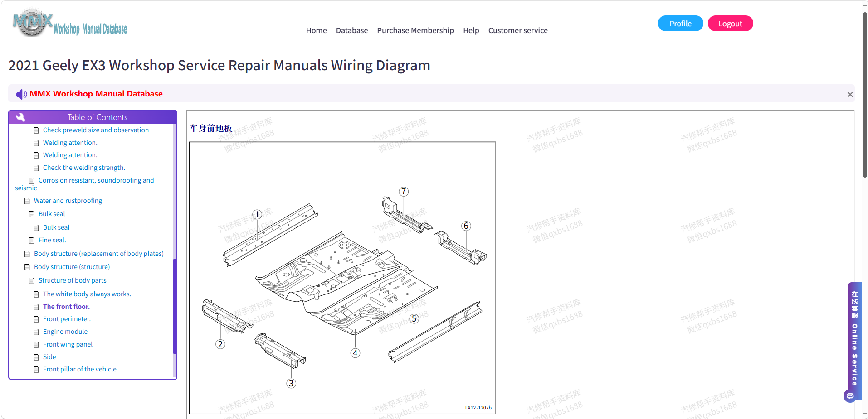Click the document icon beside Corrosion resistant
Viewport: 868px width, 419px height.
32,181
